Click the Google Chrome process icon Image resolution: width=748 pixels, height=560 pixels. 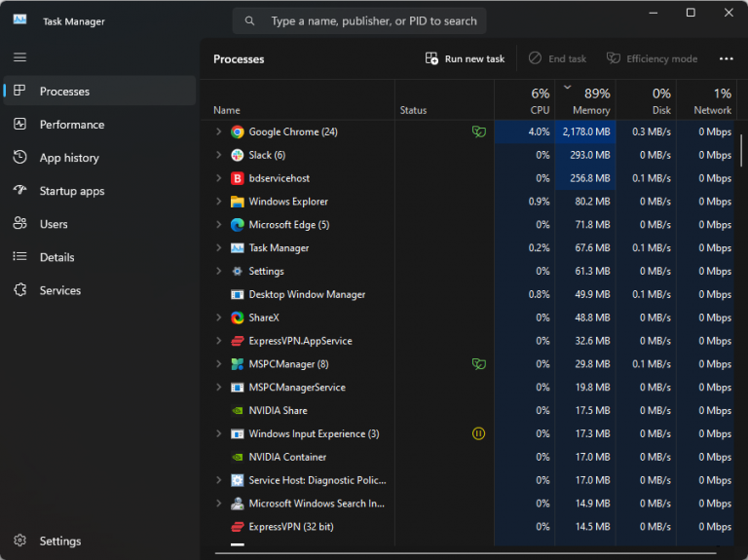tap(237, 131)
